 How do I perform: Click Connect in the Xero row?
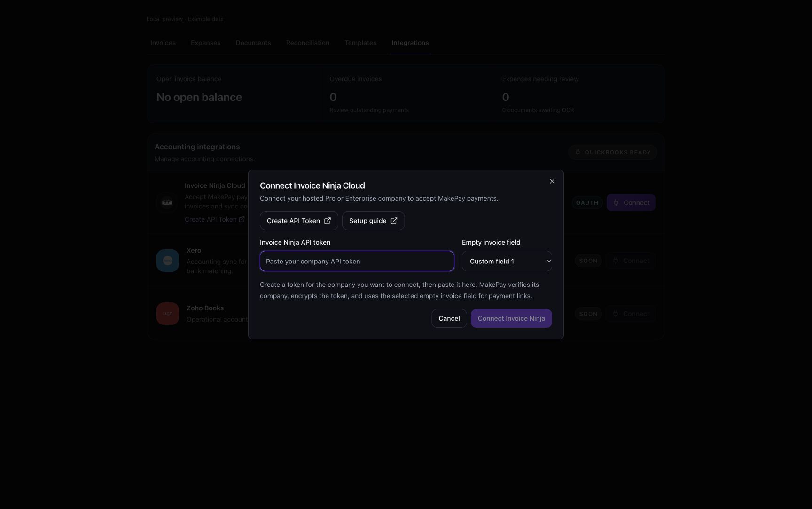point(631,261)
